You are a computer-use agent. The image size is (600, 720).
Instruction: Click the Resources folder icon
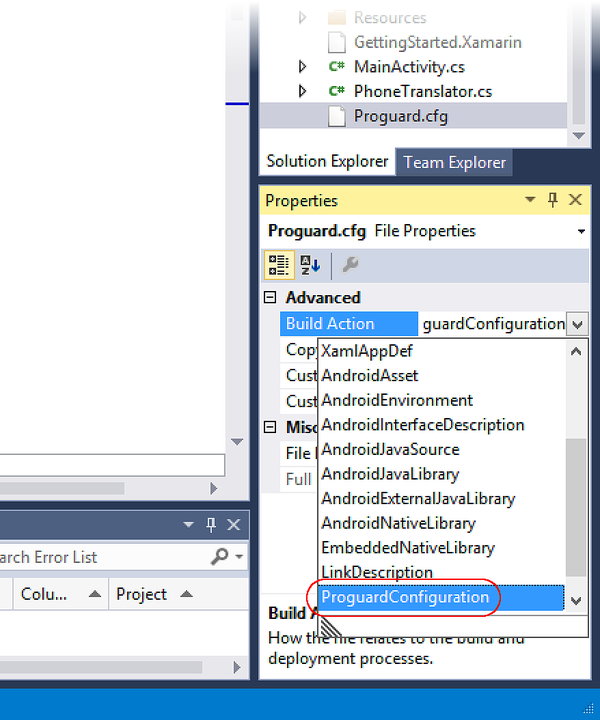coord(336,18)
